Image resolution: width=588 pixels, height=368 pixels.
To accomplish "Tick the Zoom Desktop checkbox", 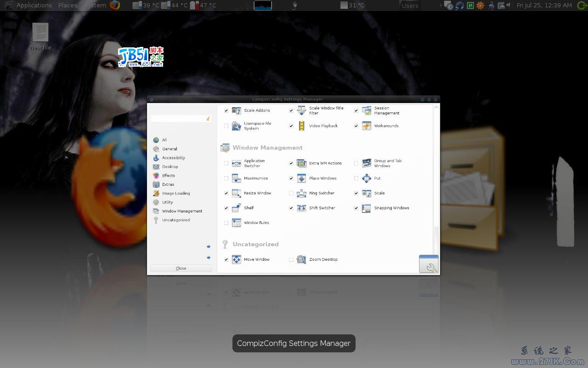I will tap(291, 259).
